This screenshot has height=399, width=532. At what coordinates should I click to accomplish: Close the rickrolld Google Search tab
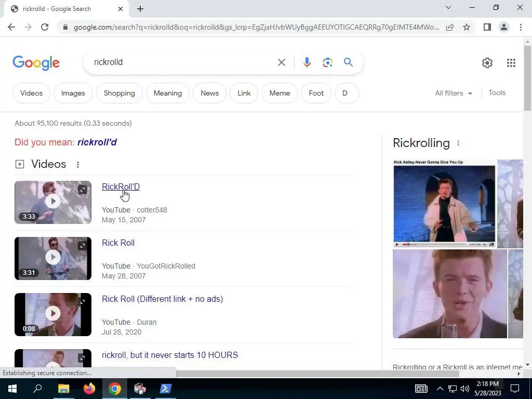coord(121,9)
